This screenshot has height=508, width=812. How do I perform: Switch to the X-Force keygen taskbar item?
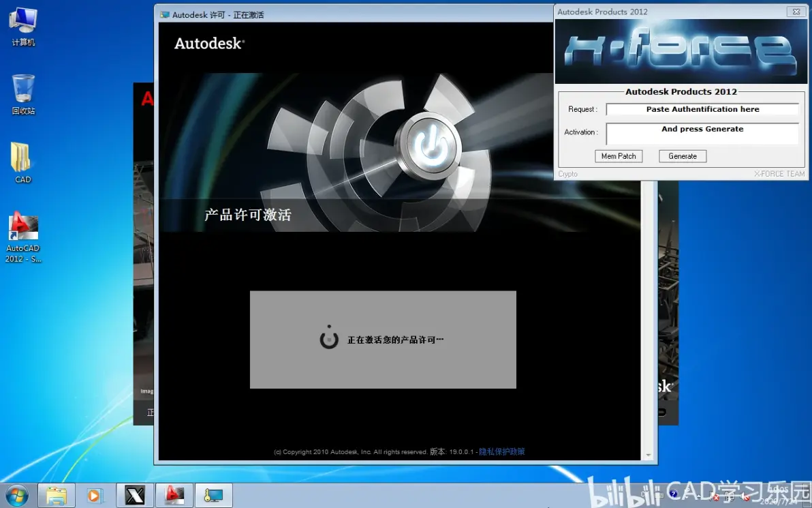135,495
